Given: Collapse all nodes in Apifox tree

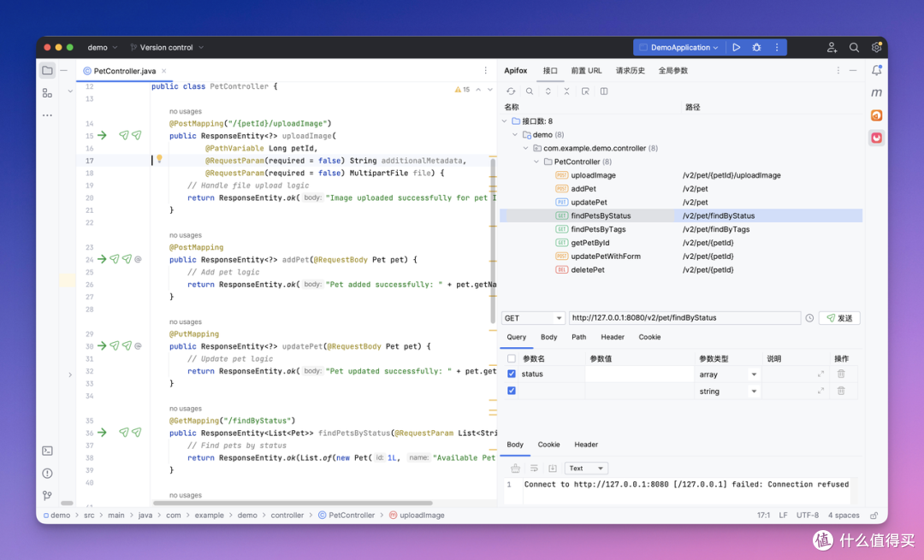Looking at the screenshot, I should pyautogui.click(x=566, y=91).
